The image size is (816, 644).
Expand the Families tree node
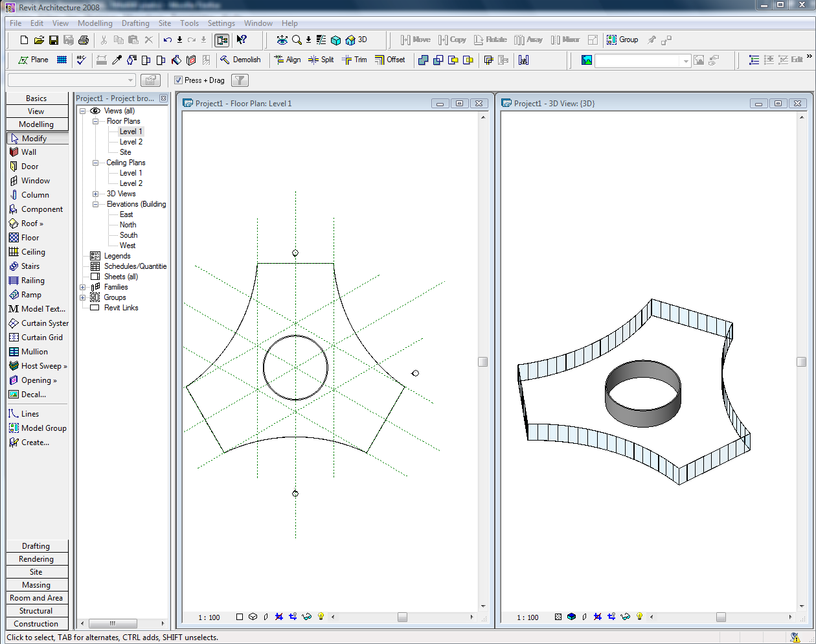83,287
